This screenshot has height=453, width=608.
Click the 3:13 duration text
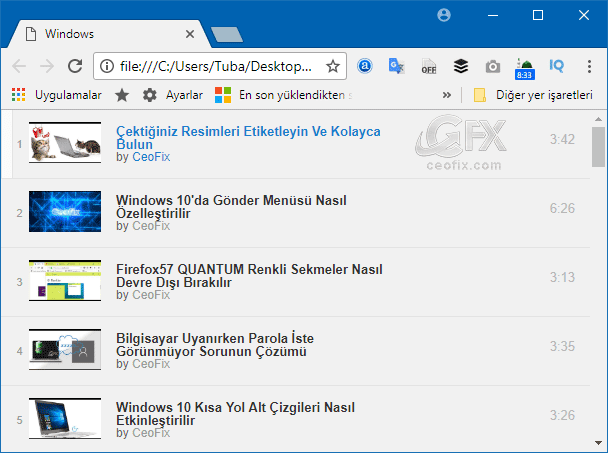562,277
